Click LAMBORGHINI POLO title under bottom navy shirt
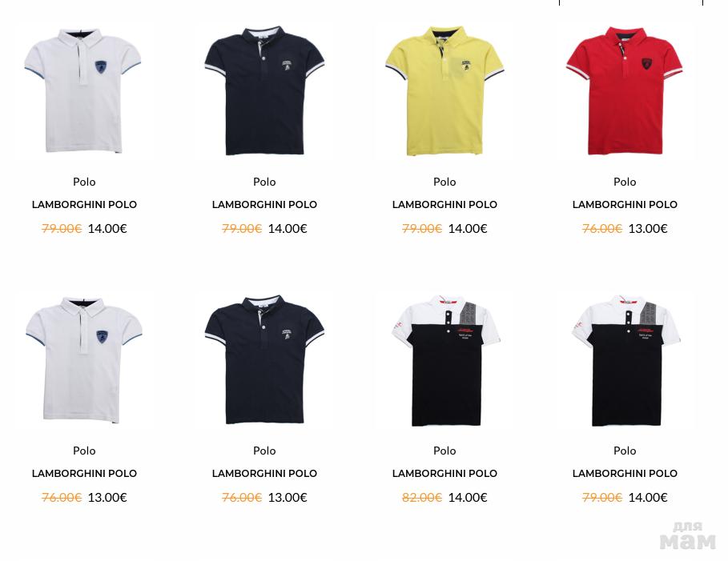Screen dimensions: 728x561 point(264,473)
